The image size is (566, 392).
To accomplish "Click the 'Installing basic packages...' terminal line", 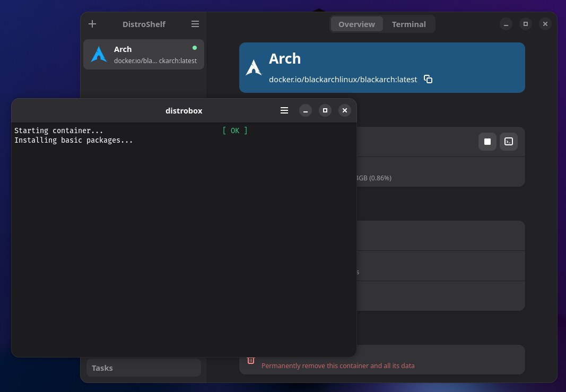I will pos(74,140).
